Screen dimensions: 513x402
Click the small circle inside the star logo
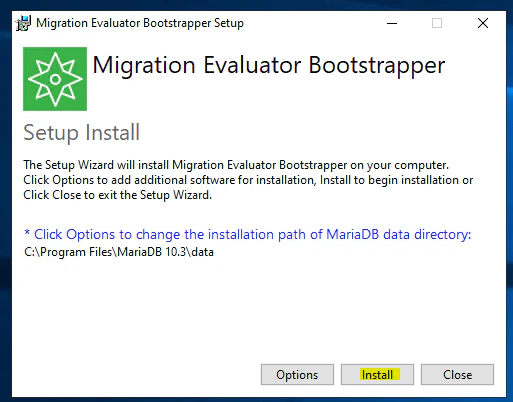pyautogui.click(x=55, y=79)
